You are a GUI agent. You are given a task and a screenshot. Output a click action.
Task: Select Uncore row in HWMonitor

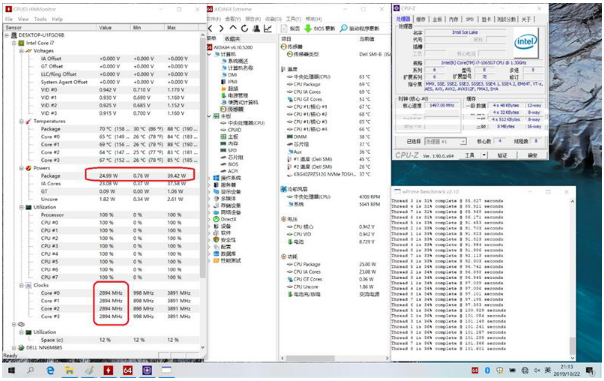pos(103,199)
